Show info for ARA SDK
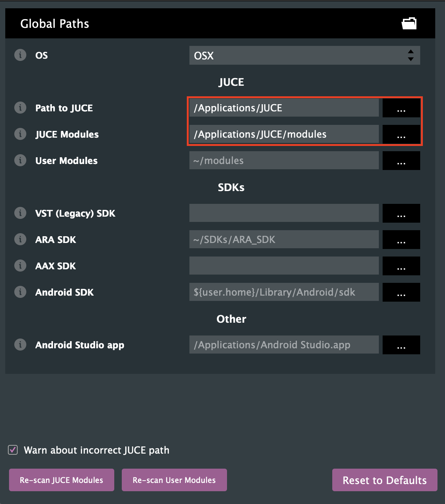Image resolution: width=445 pixels, height=504 pixels. point(20,239)
